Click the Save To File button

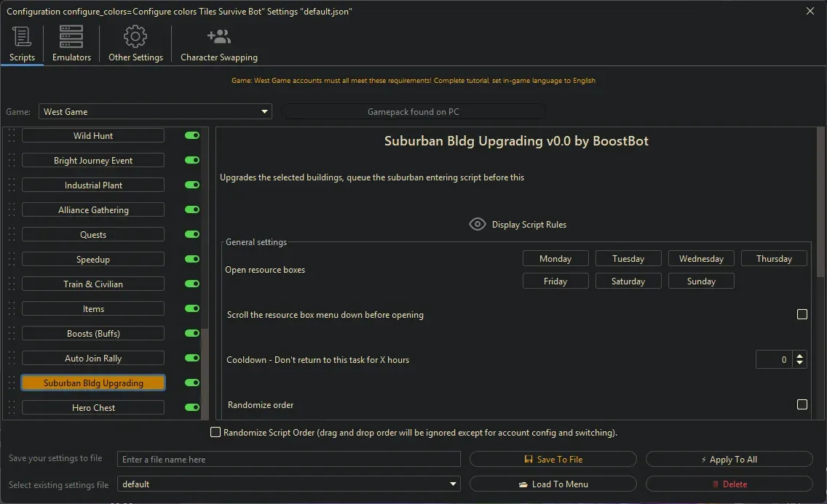(x=553, y=459)
